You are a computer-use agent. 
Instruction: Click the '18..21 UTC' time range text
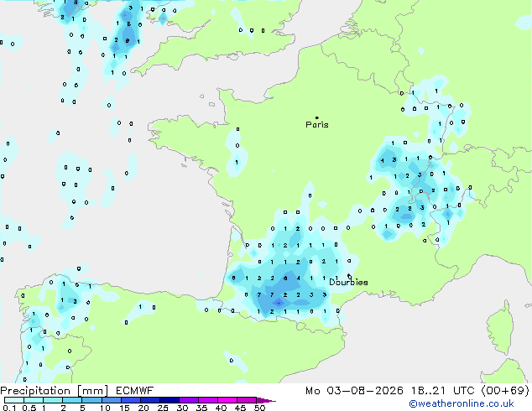click(x=443, y=391)
